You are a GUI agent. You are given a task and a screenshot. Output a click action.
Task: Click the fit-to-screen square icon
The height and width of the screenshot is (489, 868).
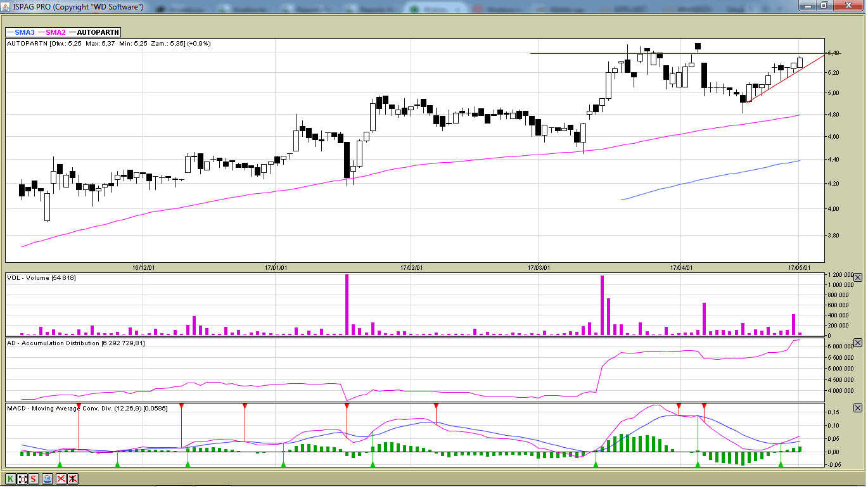(x=23, y=479)
